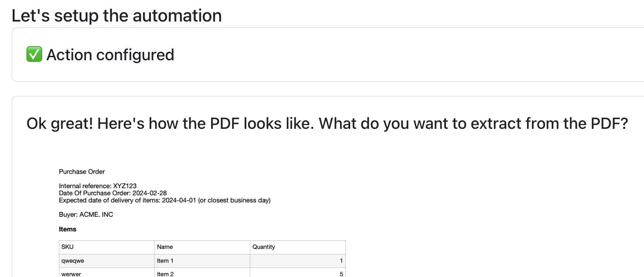644x277 pixels.
Task: Click the 'Let's setup the automation' heading
Action: [117, 15]
